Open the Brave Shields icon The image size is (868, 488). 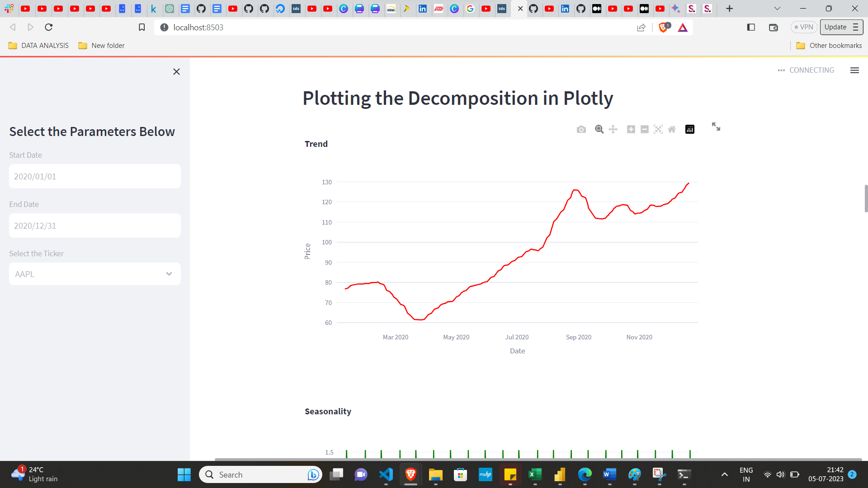tap(664, 27)
